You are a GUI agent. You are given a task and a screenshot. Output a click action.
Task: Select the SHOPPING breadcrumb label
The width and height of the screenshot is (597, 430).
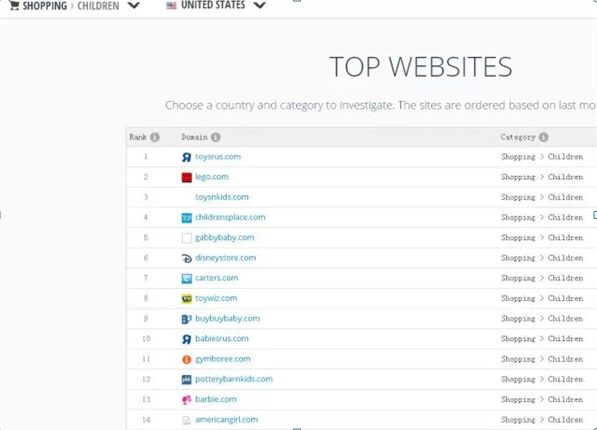point(45,6)
